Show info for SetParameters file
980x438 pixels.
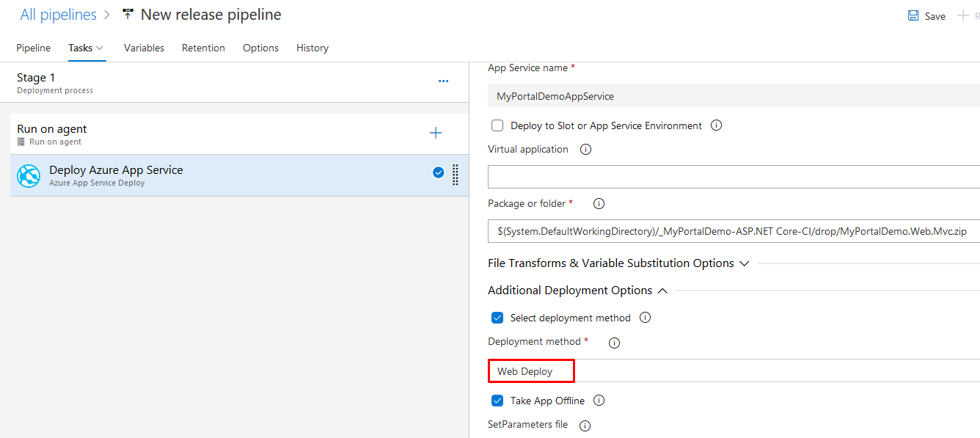tap(585, 426)
